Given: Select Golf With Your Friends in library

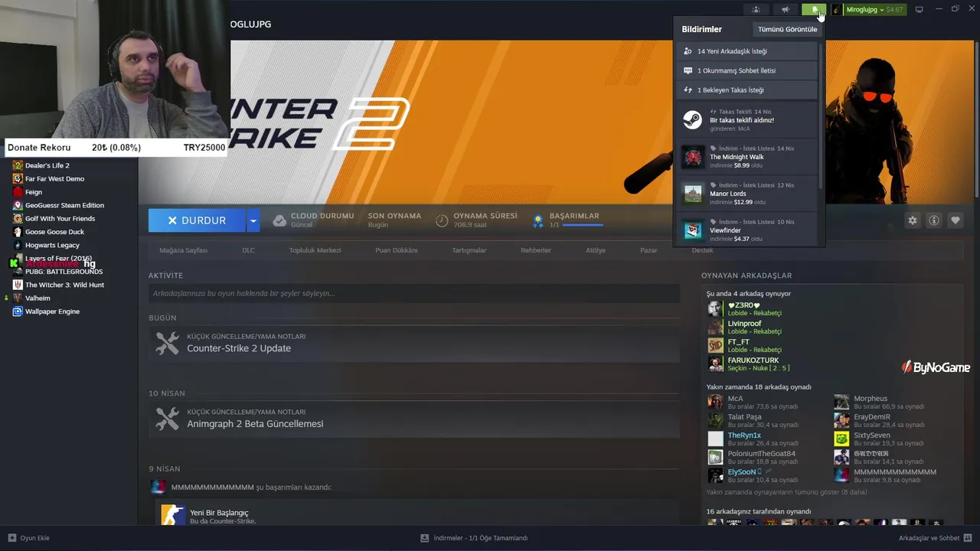Looking at the screenshot, I should pyautogui.click(x=60, y=218).
